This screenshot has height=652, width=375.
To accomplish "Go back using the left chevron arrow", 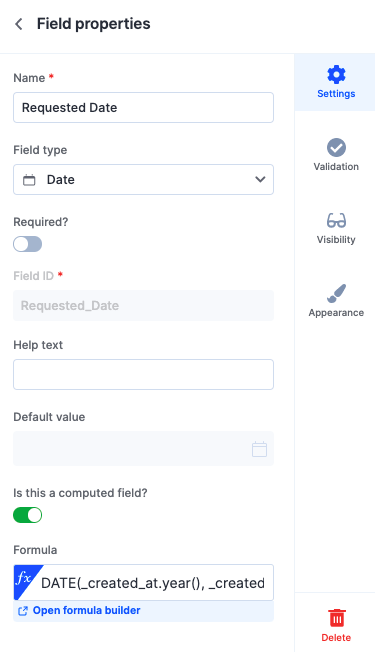I will pos(19,24).
